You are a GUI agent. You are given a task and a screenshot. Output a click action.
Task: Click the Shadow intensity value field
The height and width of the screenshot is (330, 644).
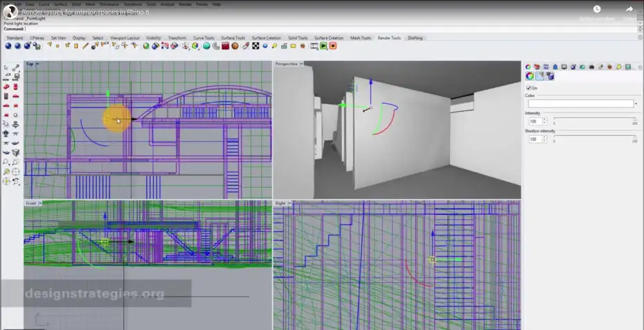[x=535, y=139]
